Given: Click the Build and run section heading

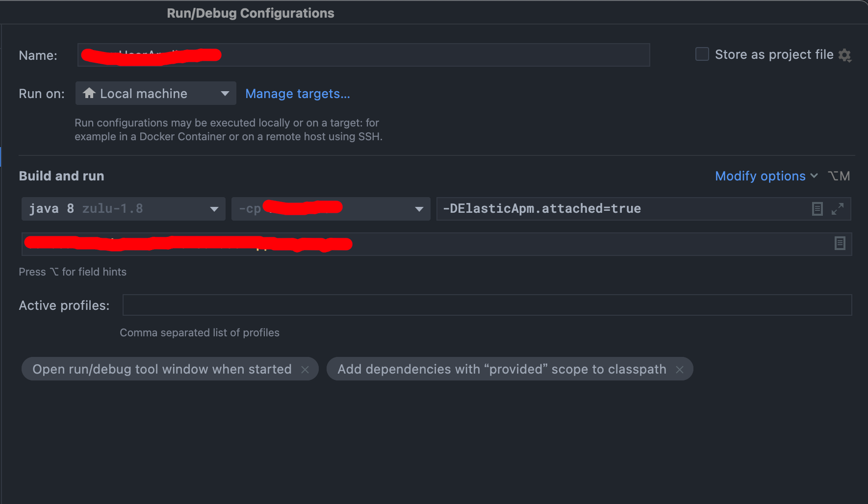Looking at the screenshot, I should (x=61, y=176).
